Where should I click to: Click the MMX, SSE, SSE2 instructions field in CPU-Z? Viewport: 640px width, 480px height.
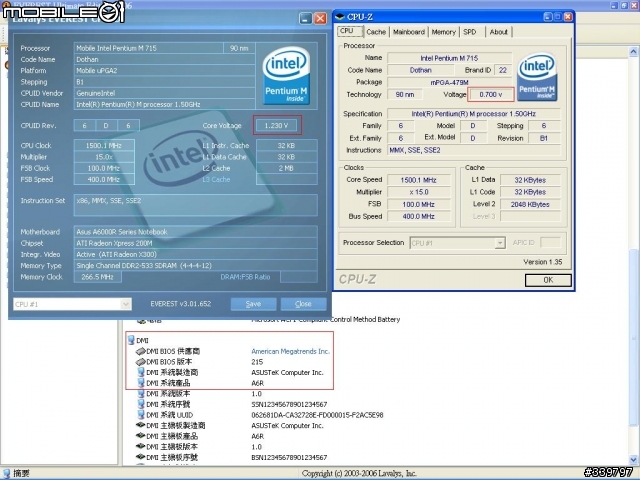(474, 150)
